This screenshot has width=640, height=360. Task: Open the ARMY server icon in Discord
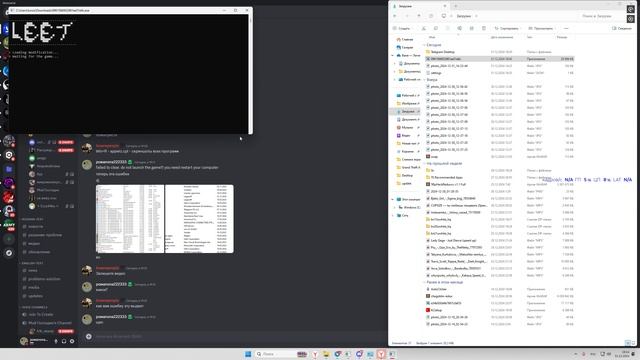pyautogui.click(x=9, y=225)
